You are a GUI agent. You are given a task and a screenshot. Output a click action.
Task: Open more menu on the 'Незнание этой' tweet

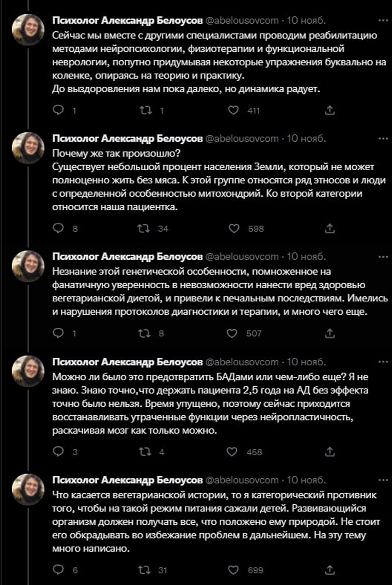(x=383, y=257)
